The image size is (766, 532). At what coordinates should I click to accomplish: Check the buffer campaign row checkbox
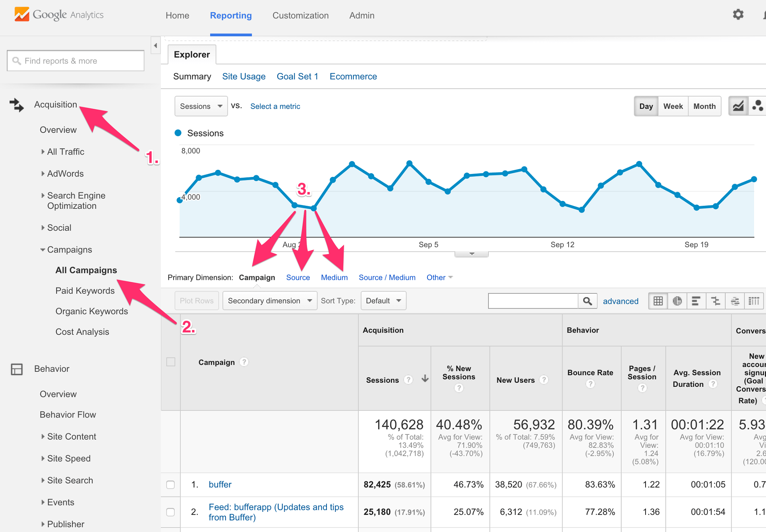171,484
